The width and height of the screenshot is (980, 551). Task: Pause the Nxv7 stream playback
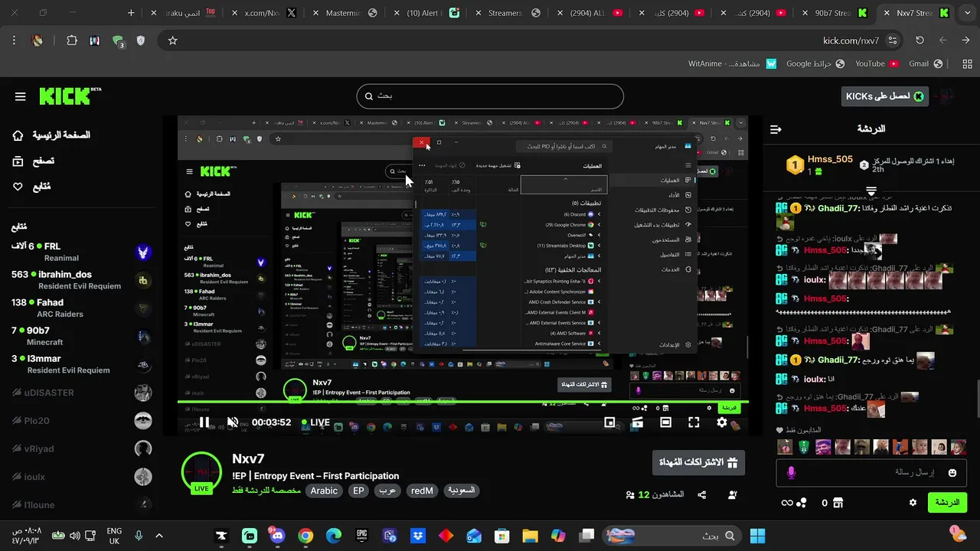[204, 422]
